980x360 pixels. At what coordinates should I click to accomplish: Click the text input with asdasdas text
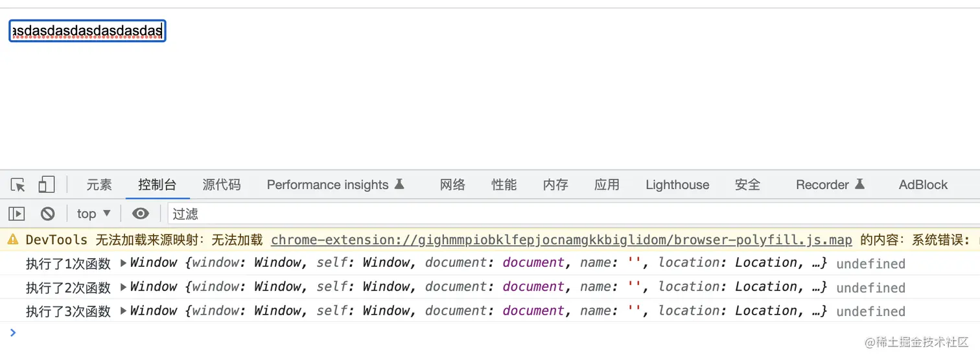[x=87, y=31]
